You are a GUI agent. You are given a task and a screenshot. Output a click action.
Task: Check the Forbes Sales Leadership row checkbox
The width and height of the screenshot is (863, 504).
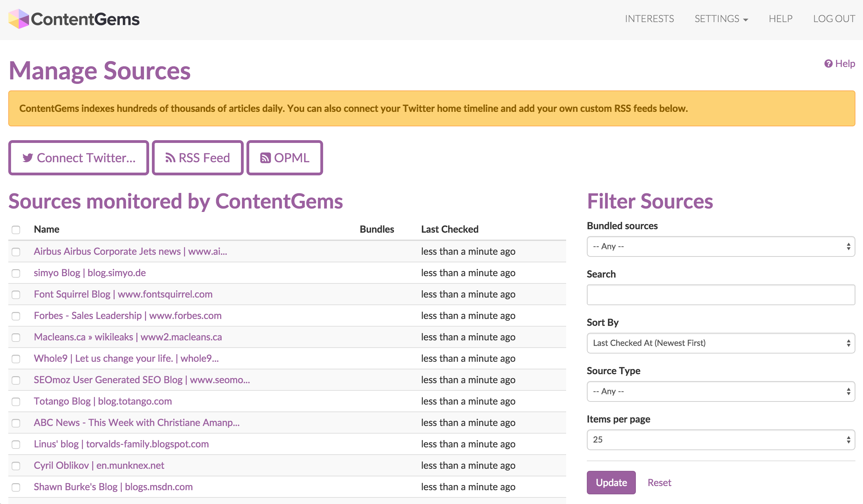tap(16, 316)
